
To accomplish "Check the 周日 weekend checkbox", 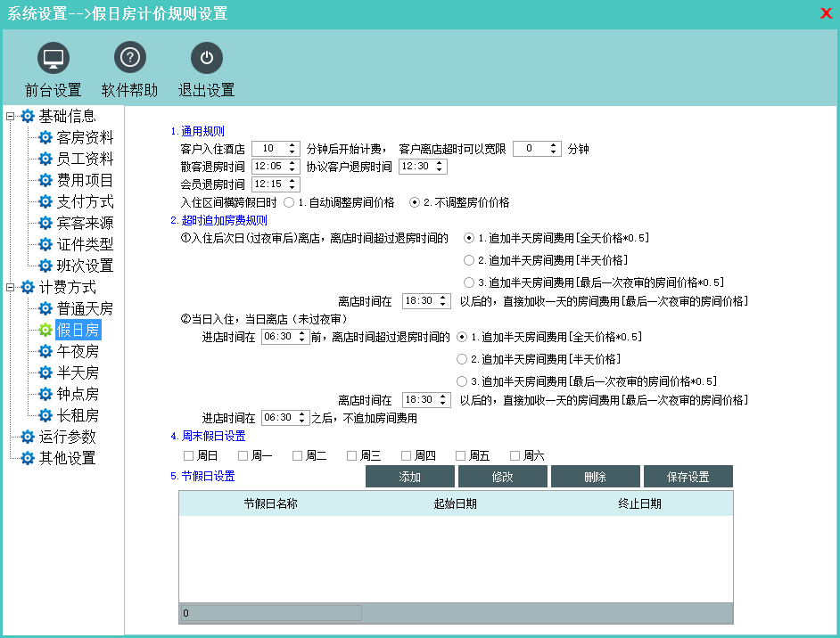I will pos(188,456).
